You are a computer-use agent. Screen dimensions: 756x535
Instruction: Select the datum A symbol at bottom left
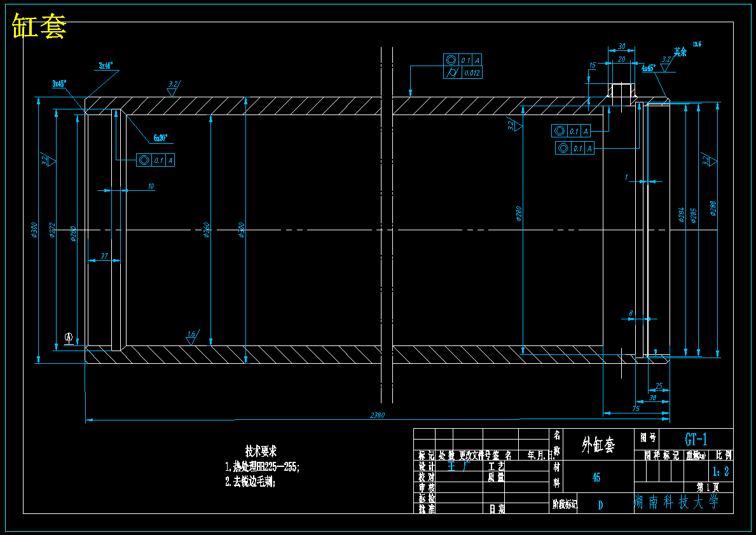point(69,337)
